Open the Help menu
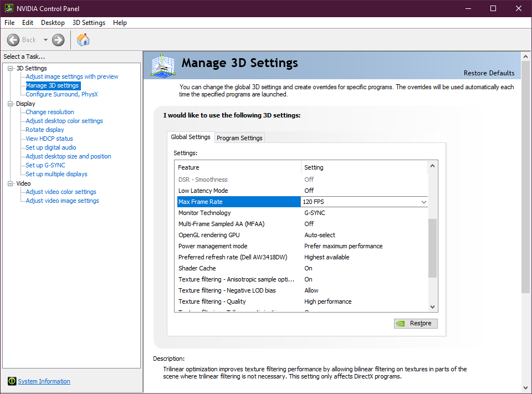 click(120, 23)
